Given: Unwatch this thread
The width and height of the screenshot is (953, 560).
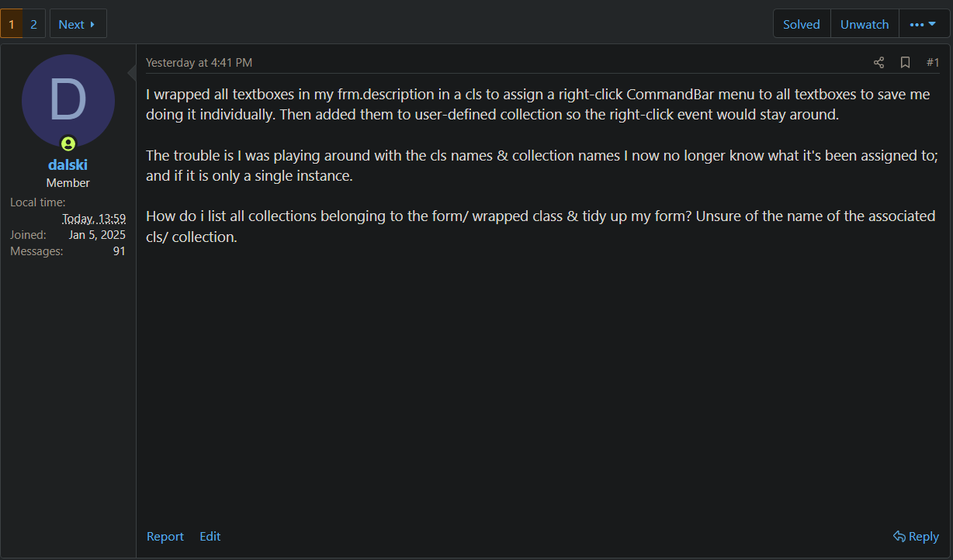Looking at the screenshot, I should tap(865, 24).
